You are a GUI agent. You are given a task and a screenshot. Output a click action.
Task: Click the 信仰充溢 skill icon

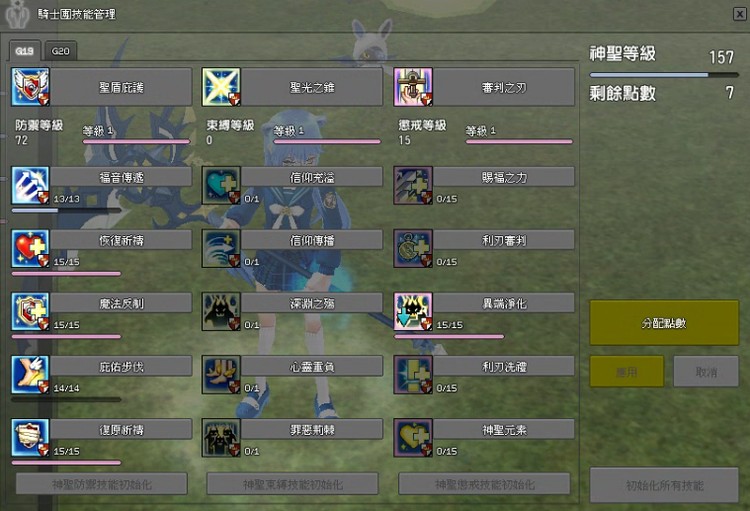221,186
